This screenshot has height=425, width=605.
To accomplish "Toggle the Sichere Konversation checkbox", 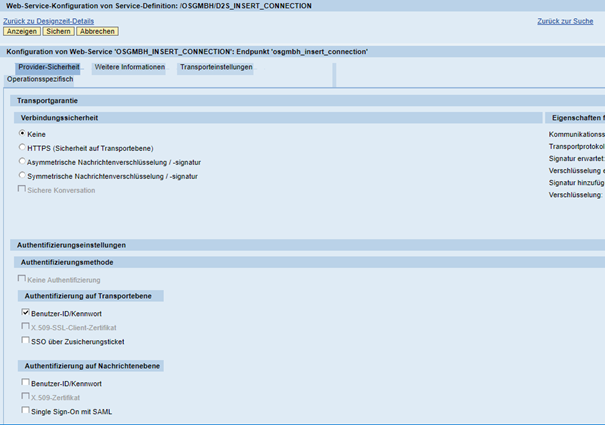I will (x=23, y=189).
